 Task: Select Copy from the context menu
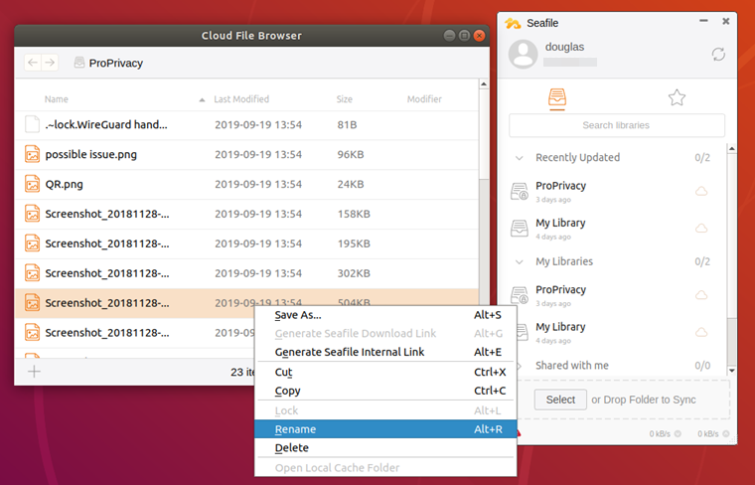coord(386,391)
